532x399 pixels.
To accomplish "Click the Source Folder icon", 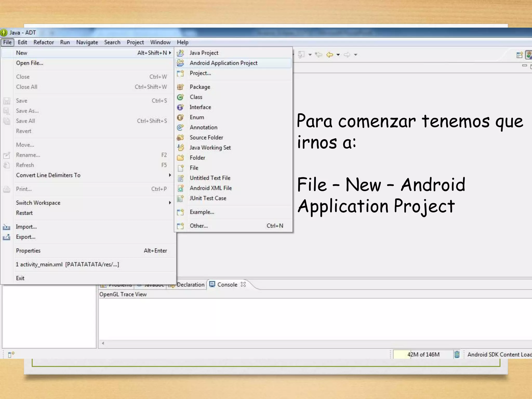I will click(x=180, y=137).
